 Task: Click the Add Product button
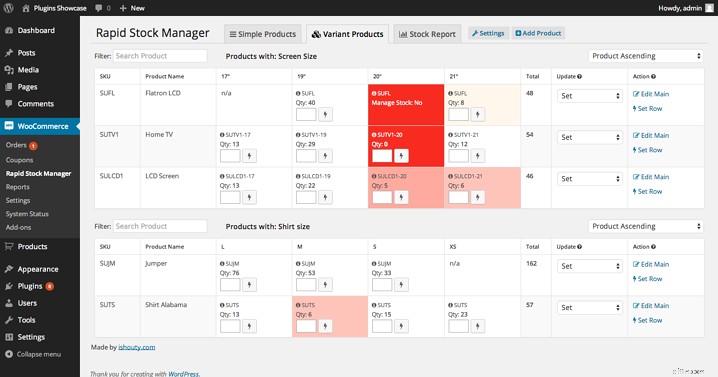click(x=538, y=33)
